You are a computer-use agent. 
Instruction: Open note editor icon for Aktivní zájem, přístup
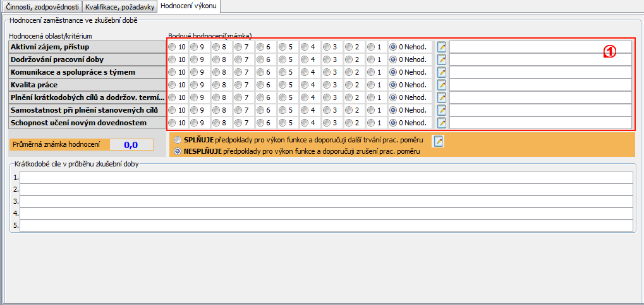coord(442,47)
